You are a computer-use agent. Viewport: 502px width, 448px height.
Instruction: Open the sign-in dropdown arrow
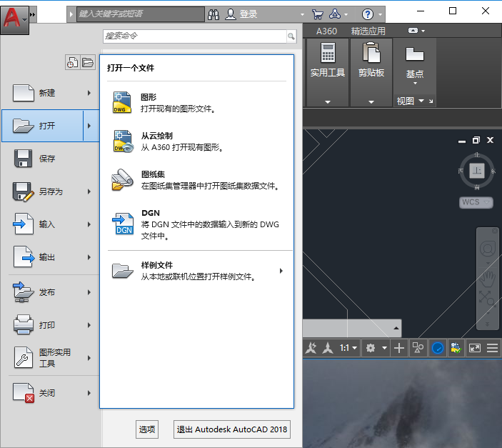[x=303, y=14]
